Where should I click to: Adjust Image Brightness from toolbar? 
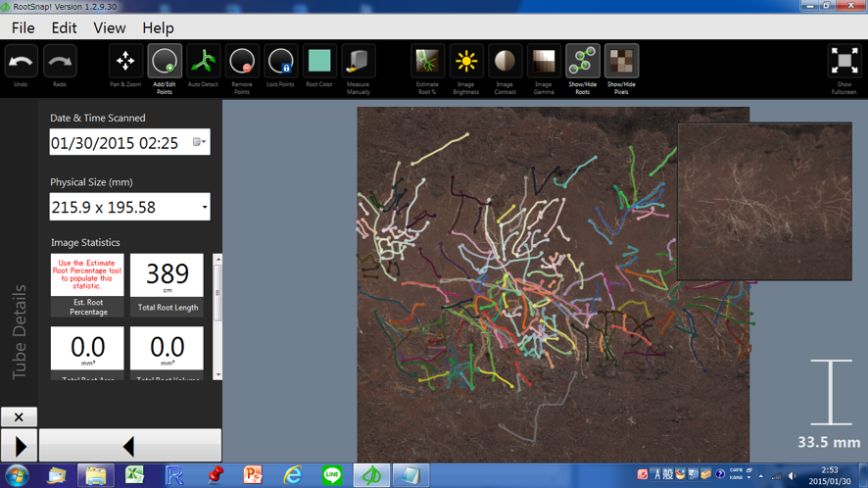click(x=466, y=62)
